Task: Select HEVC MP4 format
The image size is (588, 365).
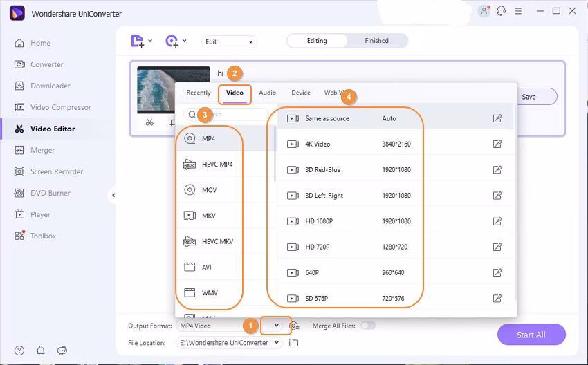Action: tap(225, 164)
